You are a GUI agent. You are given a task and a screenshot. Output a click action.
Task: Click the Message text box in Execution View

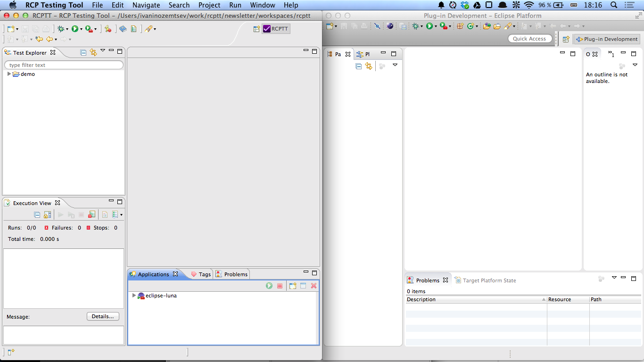(x=64, y=335)
